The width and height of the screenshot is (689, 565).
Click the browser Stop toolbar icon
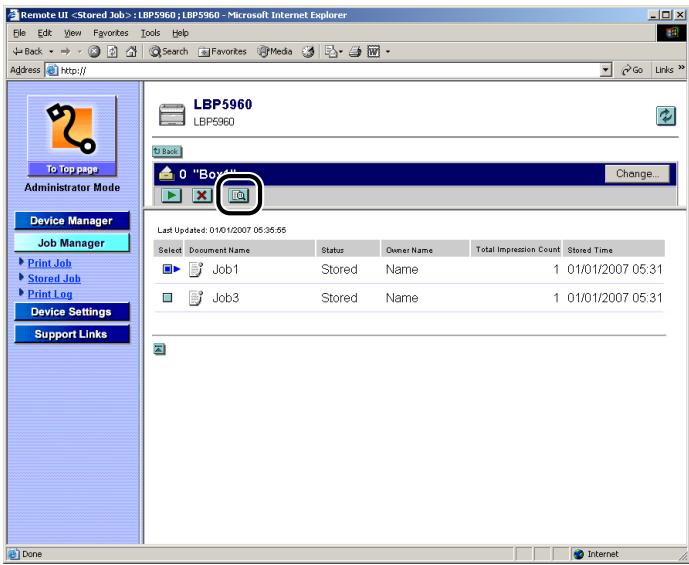[94, 51]
